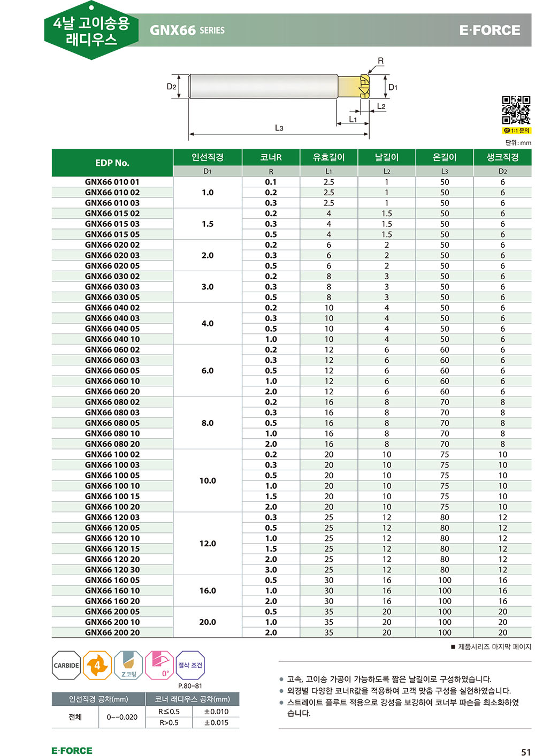Select row GNX66 015 05
The width and height of the screenshot is (535, 756).
292,234
